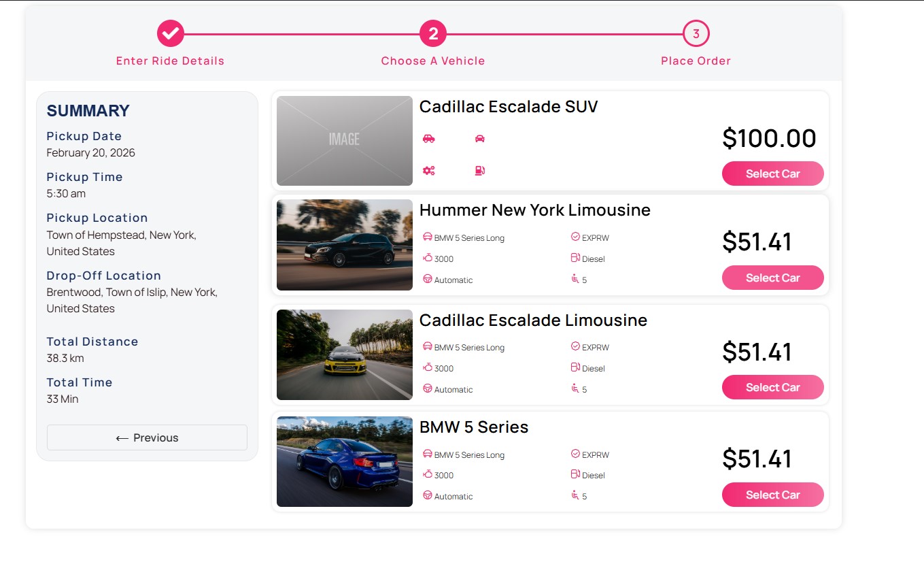
Task: Select Car for the BMW 5 Series
Action: (x=772, y=495)
